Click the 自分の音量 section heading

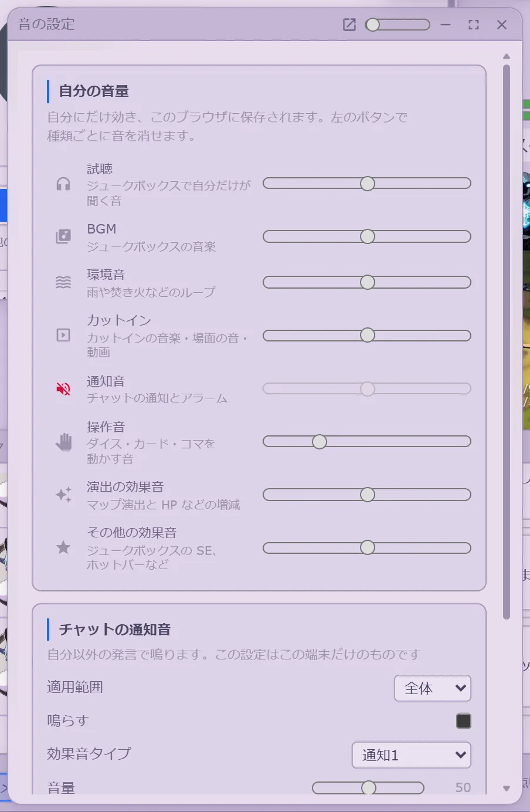[94, 91]
